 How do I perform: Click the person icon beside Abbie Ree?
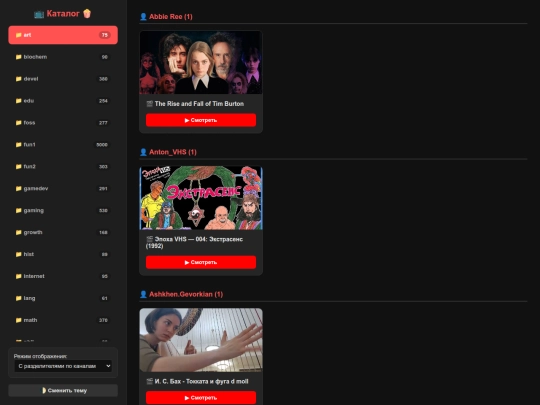(x=143, y=17)
